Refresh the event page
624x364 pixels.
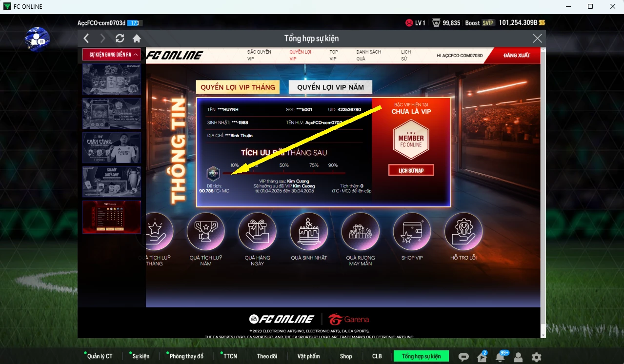coord(120,39)
